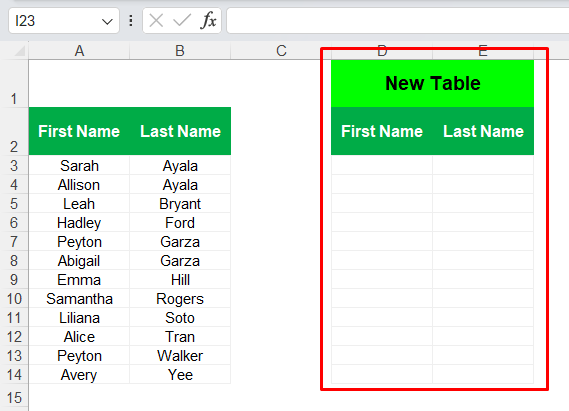The width and height of the screenshot is (569, 411).
Task: Click the Insert Function fx icon
Action: pyautogui.click(x=208, y=20)
